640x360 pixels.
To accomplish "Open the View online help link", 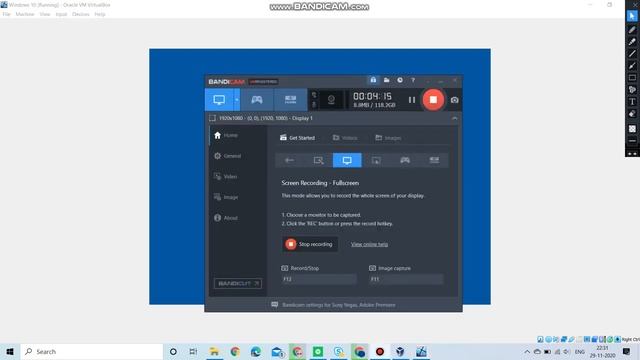I will point(369,244).
